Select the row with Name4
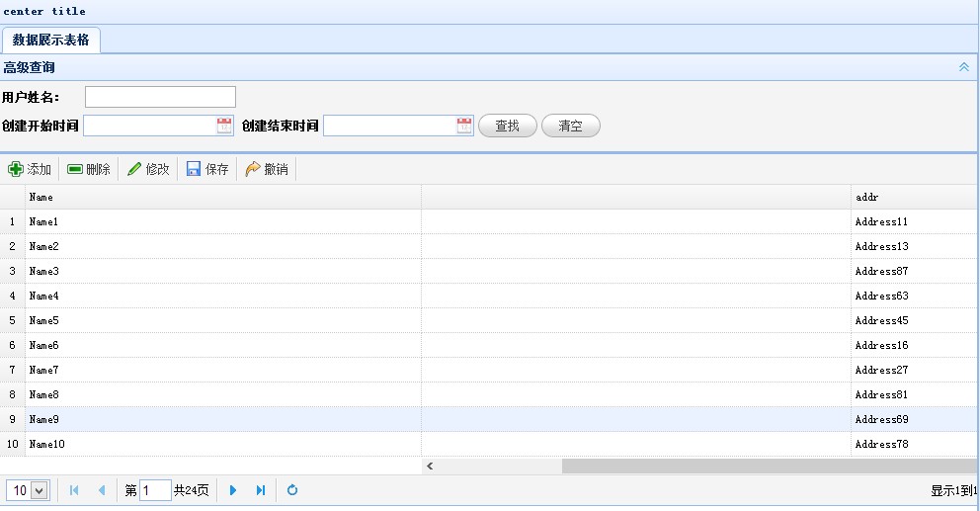This screenshot has width=980, height=511. click(489, 296)
